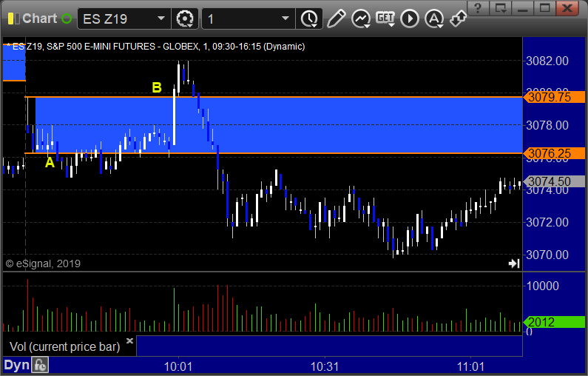Open the symbol settings gear icon
This screenshot has height=376, width=588.
pos(184,19)
